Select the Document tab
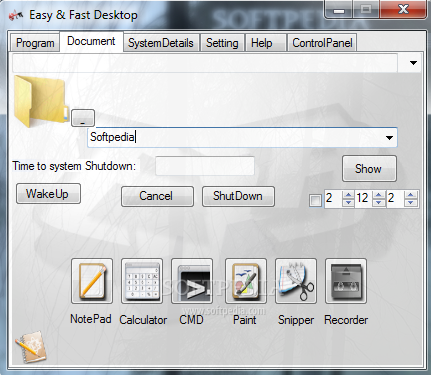431x375 pixels. 91,41
